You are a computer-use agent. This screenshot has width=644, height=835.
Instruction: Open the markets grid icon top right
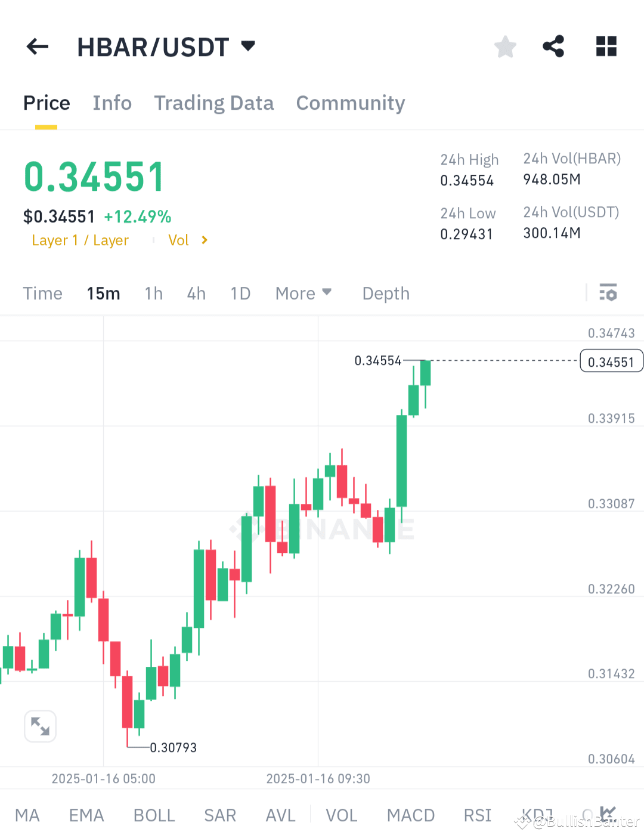click(x=606, y=47)
